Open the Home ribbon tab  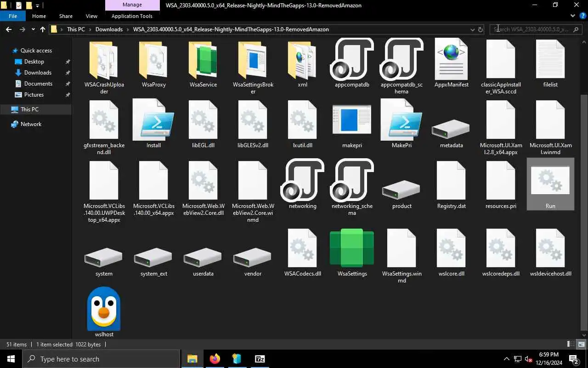point(39,16)
